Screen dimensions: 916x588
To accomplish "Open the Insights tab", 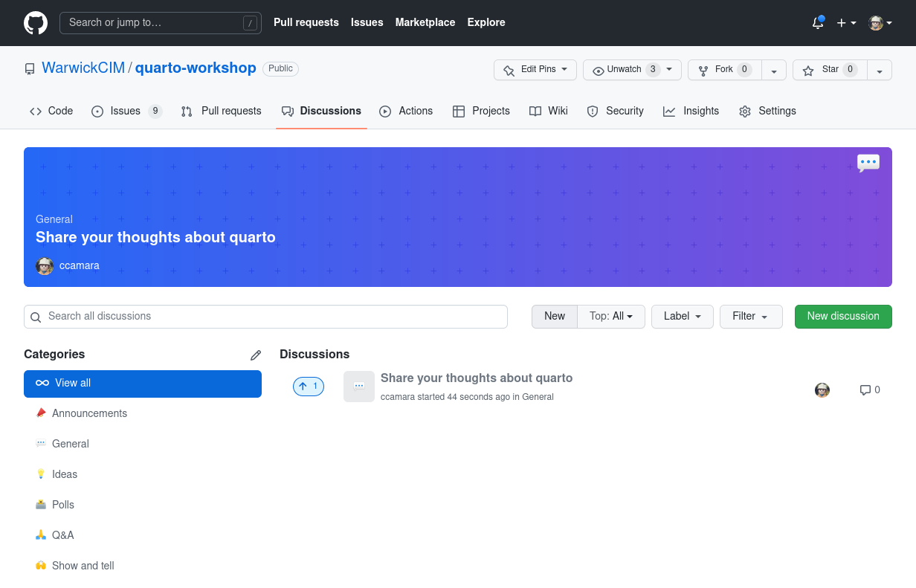I will click(691, 112).
